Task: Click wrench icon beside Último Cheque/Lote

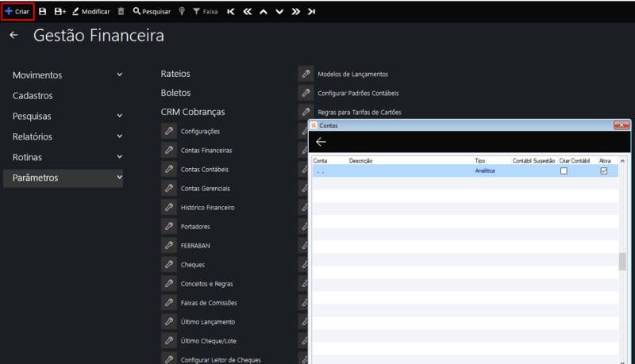Action: (169, 340)
